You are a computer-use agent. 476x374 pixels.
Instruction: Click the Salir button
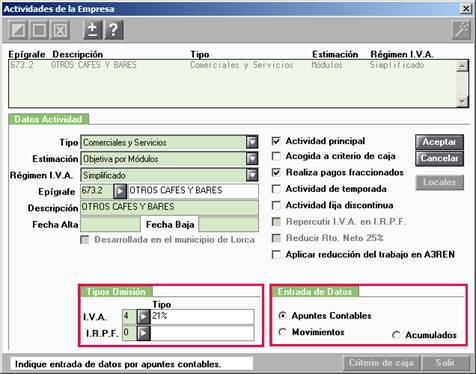point(445,363)
